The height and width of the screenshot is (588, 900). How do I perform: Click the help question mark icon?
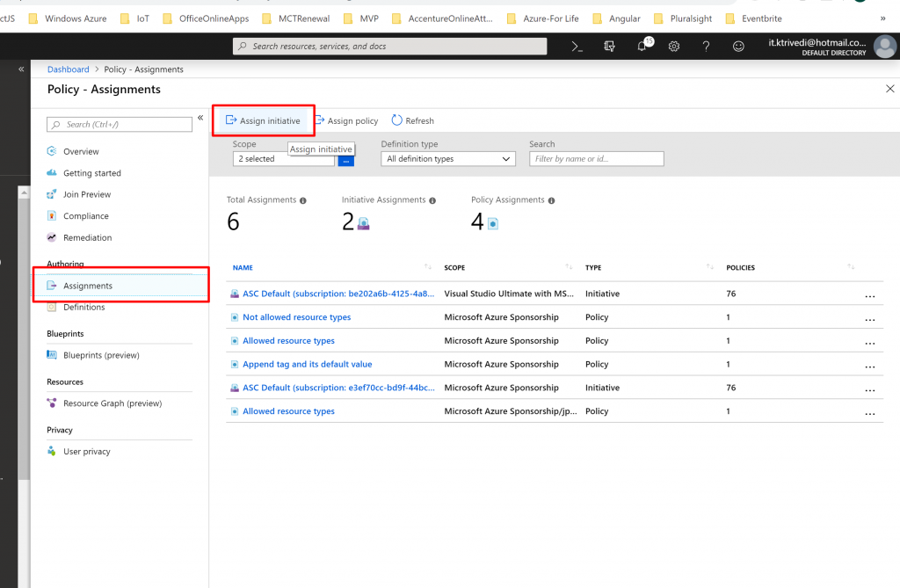tap(706, 47)
